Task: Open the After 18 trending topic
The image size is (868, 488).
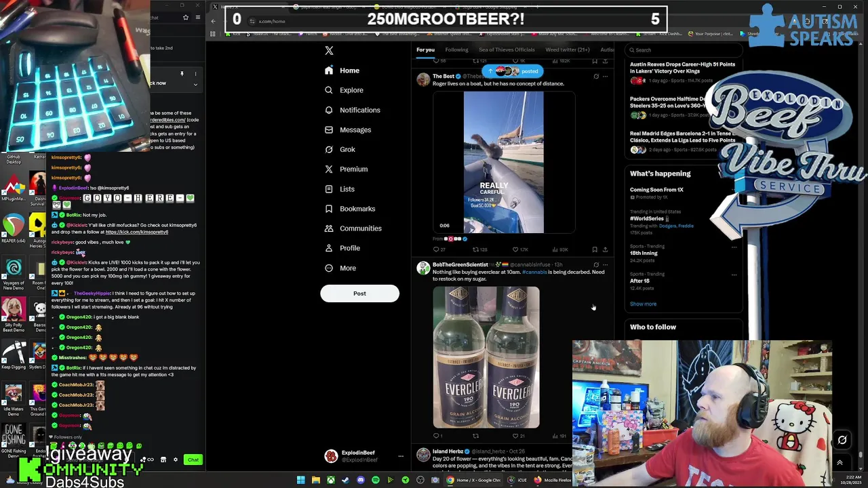Action: click(x=639, y=281)
